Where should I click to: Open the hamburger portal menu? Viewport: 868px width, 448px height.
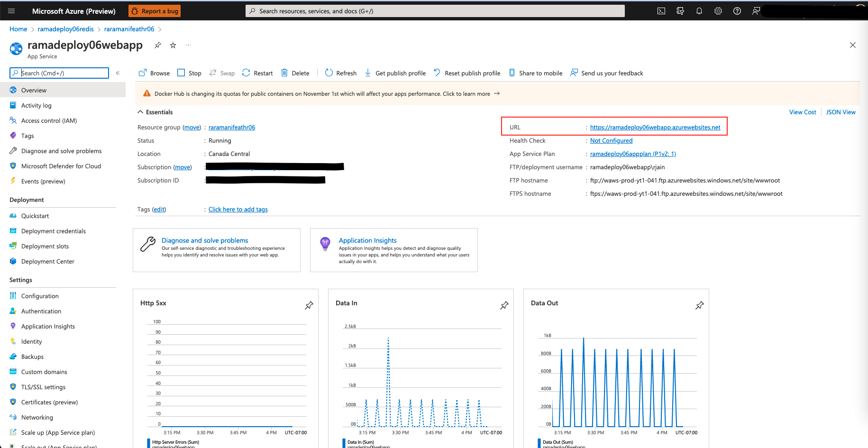(12, 11)
